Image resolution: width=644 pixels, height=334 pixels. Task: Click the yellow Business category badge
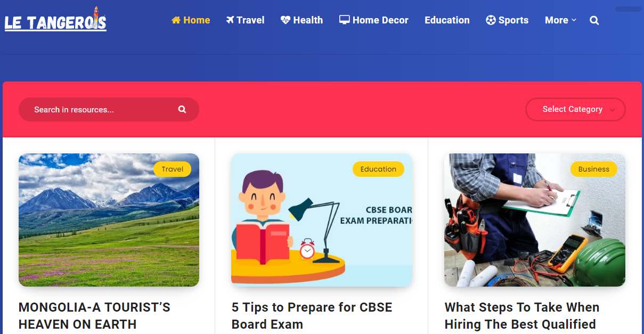(x=593, y=169)
